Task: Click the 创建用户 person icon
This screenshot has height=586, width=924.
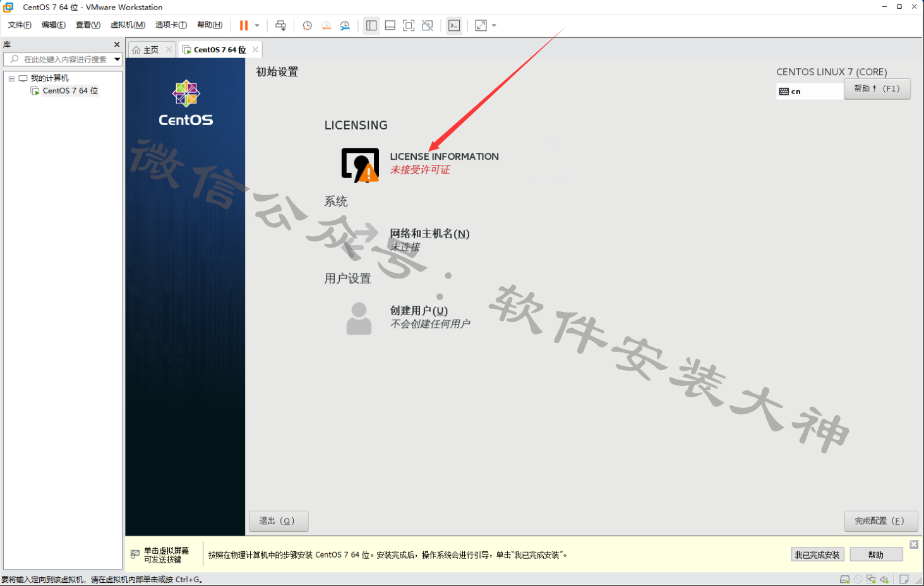Action: click(359, 318)
